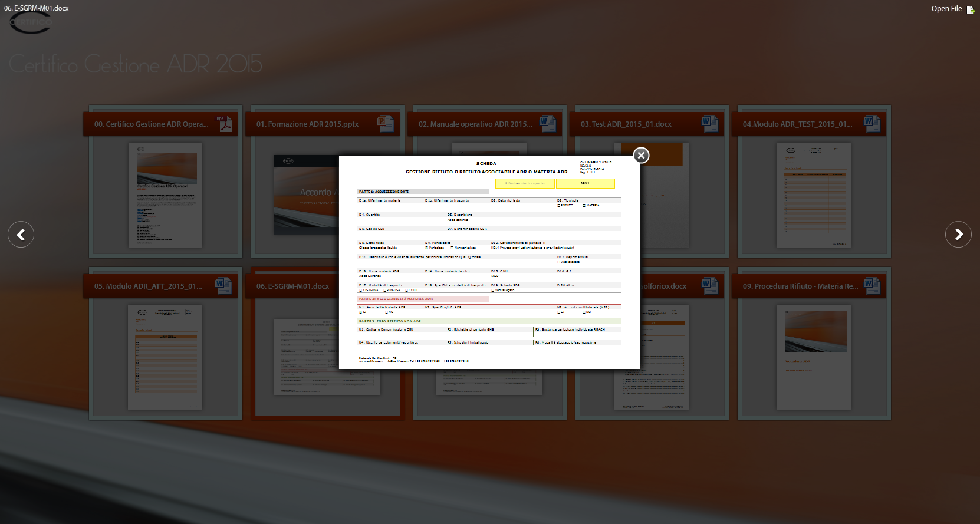The width and height of the screenshot is (980, 524).
Task: Open the 00. Certifico Gestione ADR page thumbnail
Action: 166,195
